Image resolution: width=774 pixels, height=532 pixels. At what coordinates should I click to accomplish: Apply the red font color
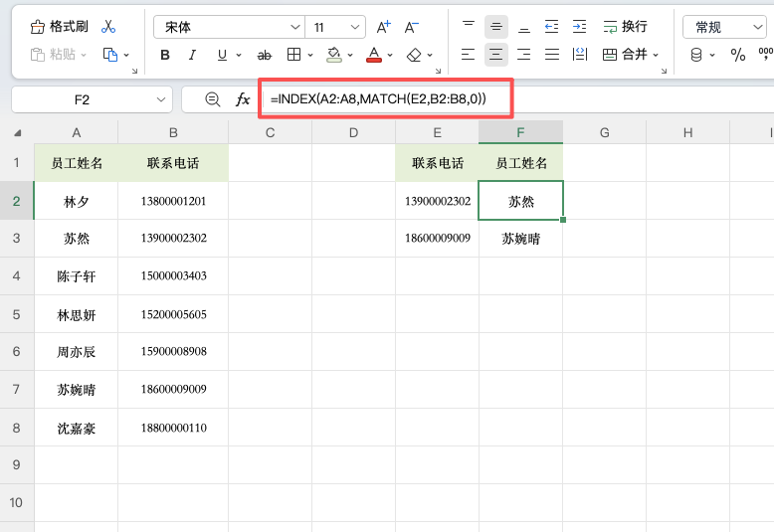374,55
